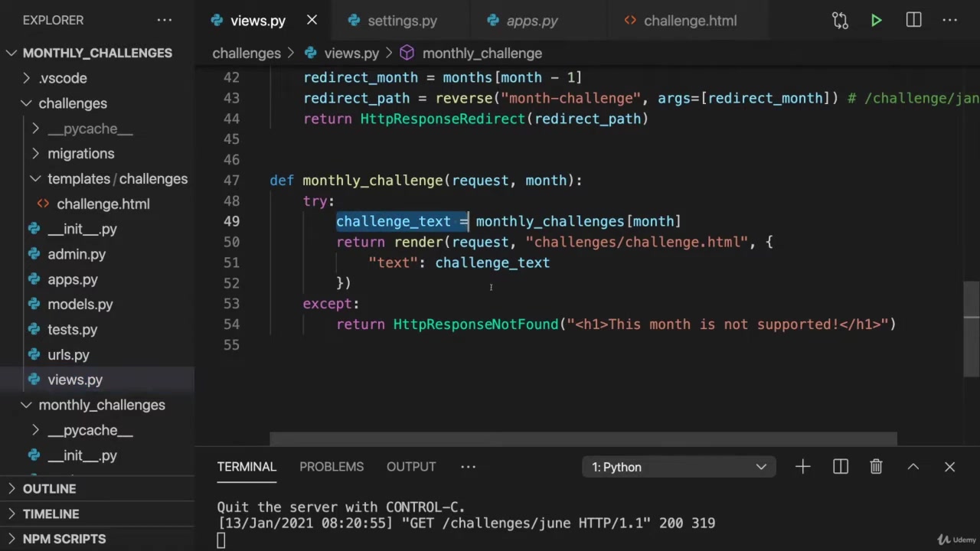Click the monthly_challenge breadcrumb

click(482, 54)
